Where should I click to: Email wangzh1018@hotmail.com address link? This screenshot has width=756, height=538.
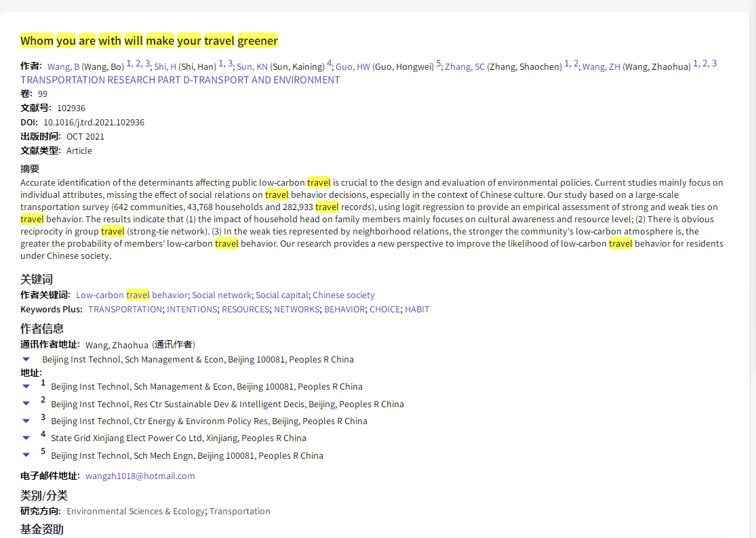pos(140,476)
